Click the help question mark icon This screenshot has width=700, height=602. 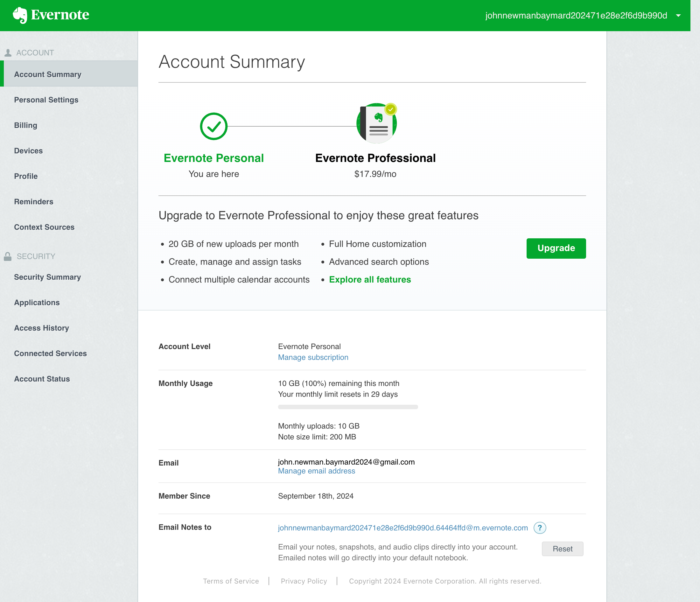click(540, 528)
